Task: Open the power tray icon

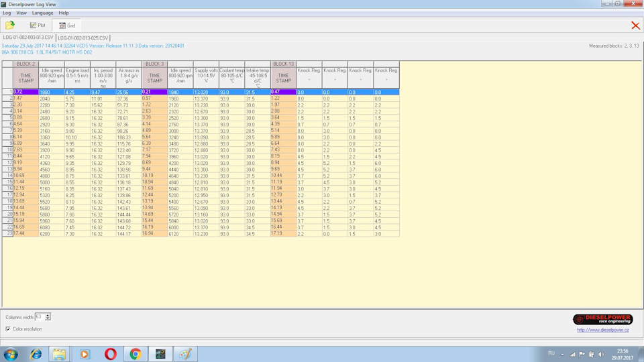Action: pos(591,354)
